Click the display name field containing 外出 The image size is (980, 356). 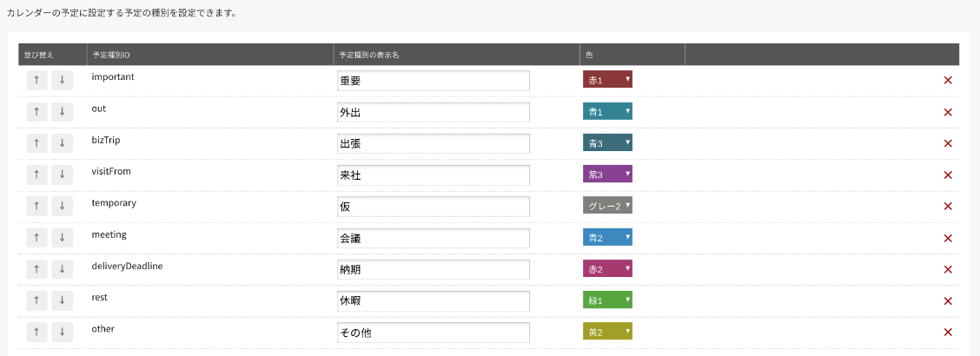point(434,112)
